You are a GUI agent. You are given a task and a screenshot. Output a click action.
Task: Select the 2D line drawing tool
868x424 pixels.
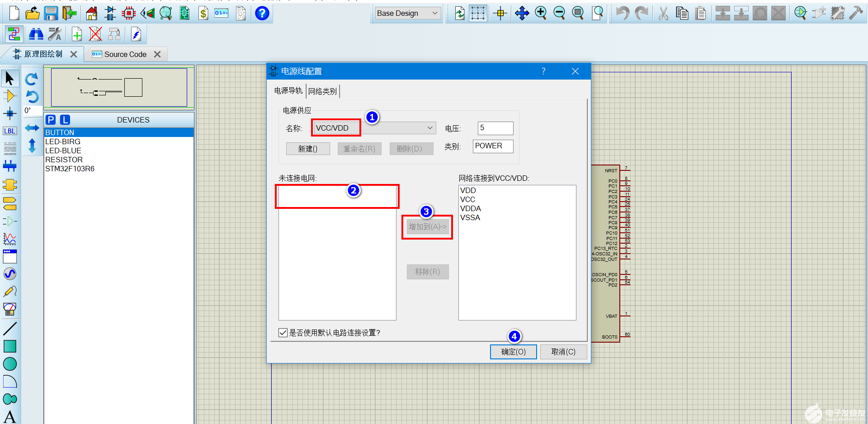tap(10, 329)
